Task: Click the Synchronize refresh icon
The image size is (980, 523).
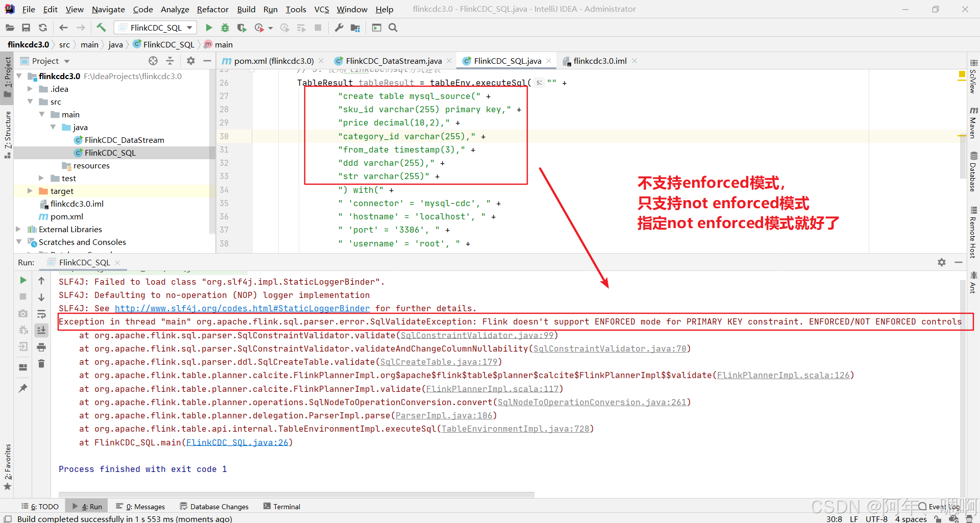Action: pyautogui.click(x=43, y=28)
